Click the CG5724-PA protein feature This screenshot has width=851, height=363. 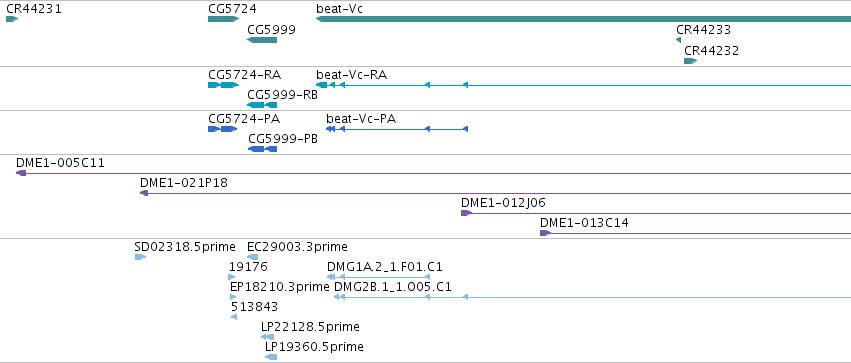pos(223,129)
